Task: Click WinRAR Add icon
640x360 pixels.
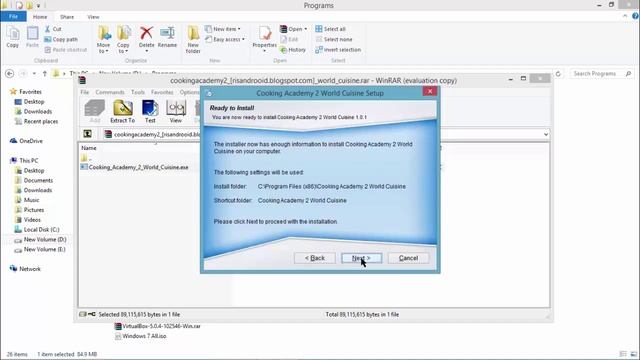Action: click(x=95, y=111)
